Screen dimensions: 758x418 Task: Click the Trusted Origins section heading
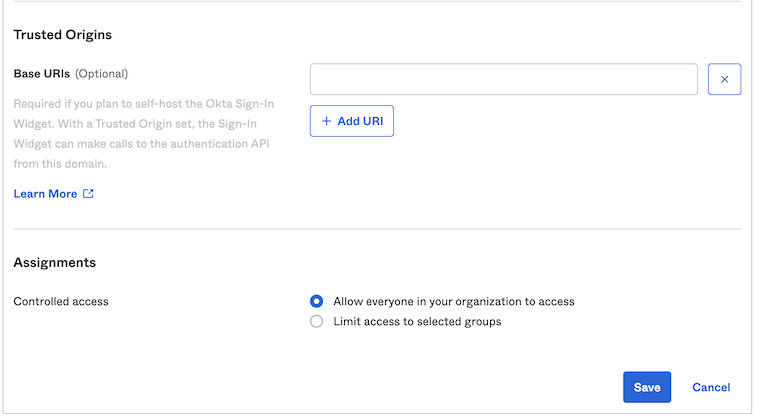click(x=62, y=35)
